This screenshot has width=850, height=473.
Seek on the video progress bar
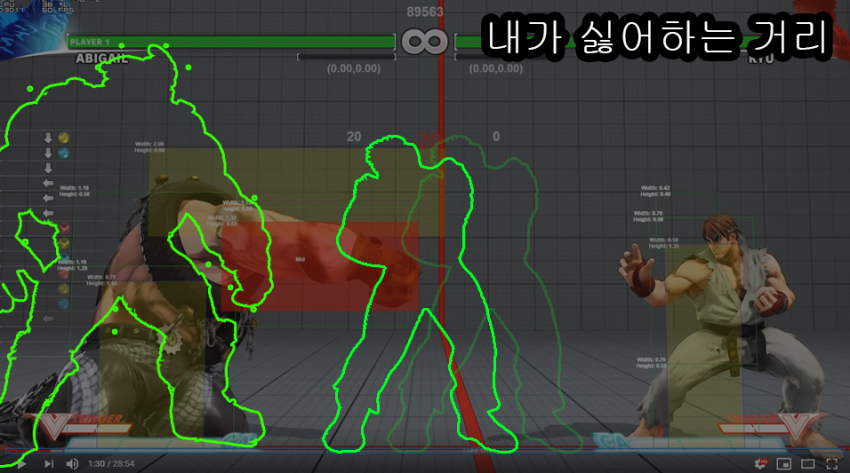[425, 449]
